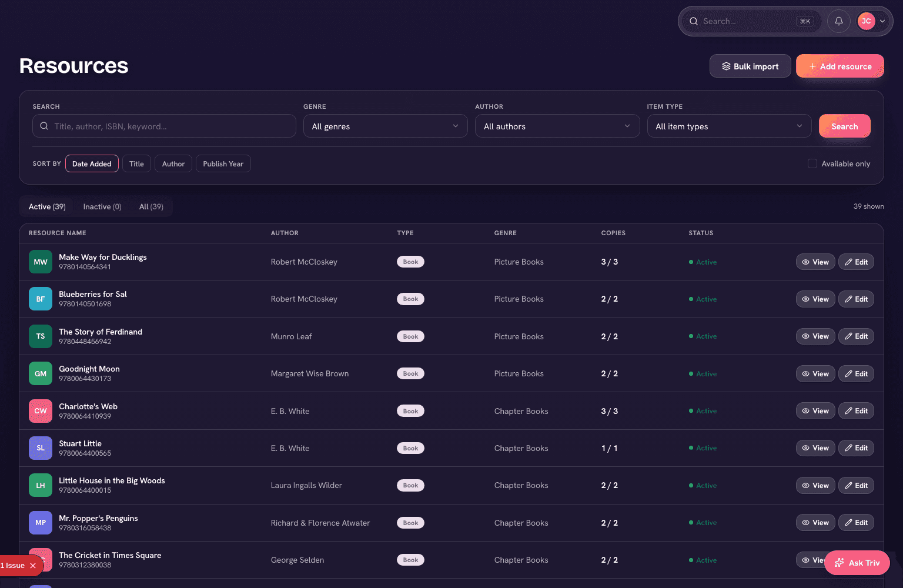This screenshot has width=903, height=588.
Task: Select the Active (39) tab
Action: [x=47, y=206]
